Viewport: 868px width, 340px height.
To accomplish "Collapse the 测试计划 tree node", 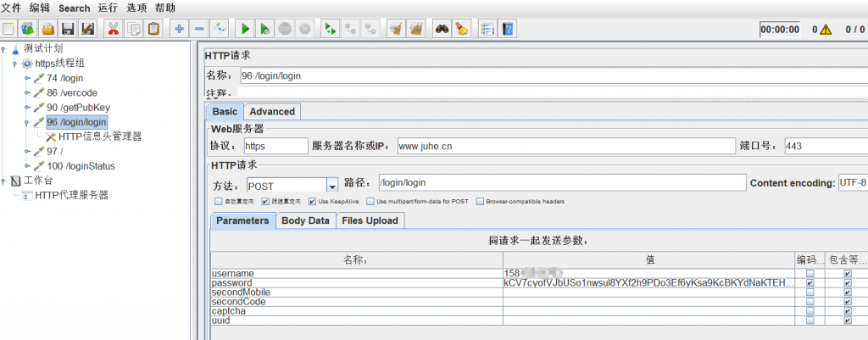I will point(3,48).
